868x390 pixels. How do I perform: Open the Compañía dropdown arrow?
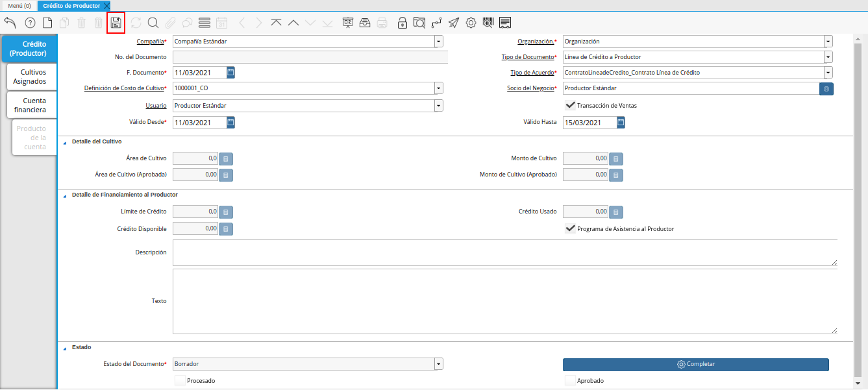coord(439,42)
